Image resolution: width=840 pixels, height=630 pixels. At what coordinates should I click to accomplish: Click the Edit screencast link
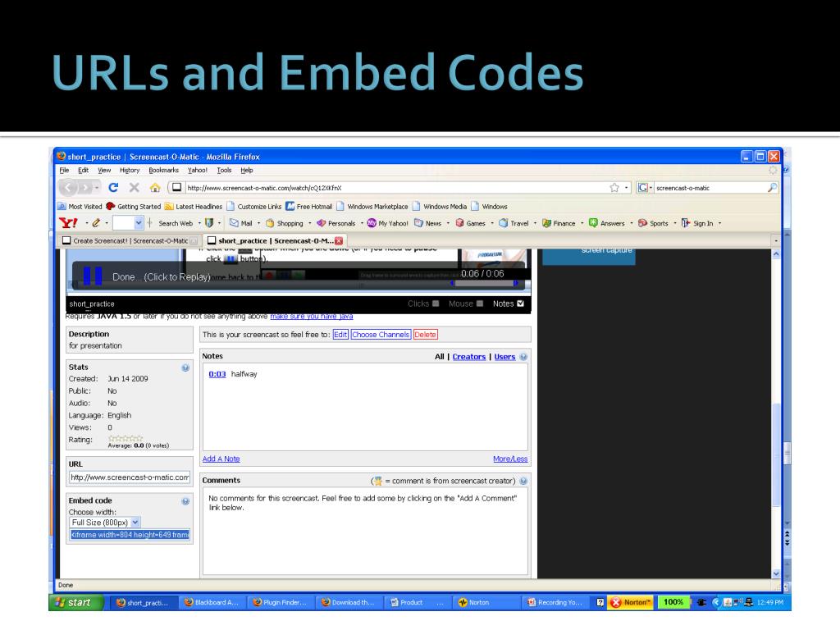pyautogui.click(x=340, y=335)
